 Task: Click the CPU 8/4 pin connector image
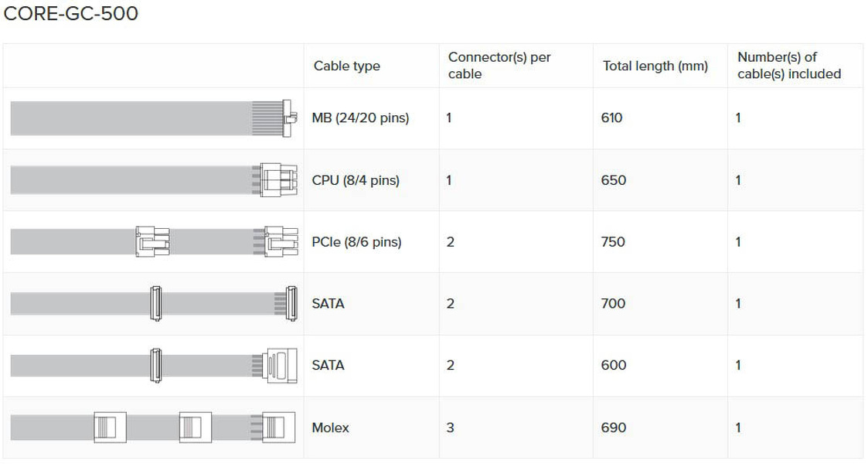[x=279, y=180]
